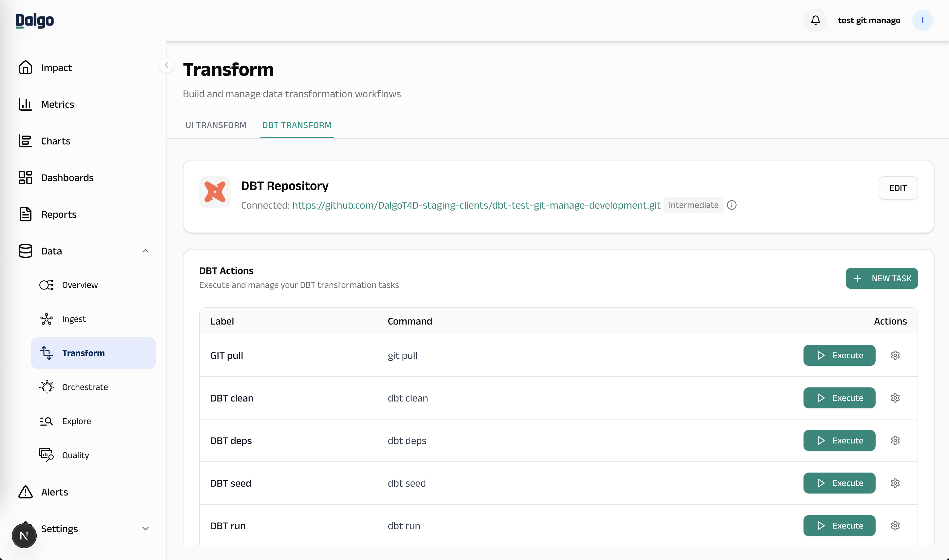Click the Reports document icon
This screenshot has height=560, width=949.
25,215
